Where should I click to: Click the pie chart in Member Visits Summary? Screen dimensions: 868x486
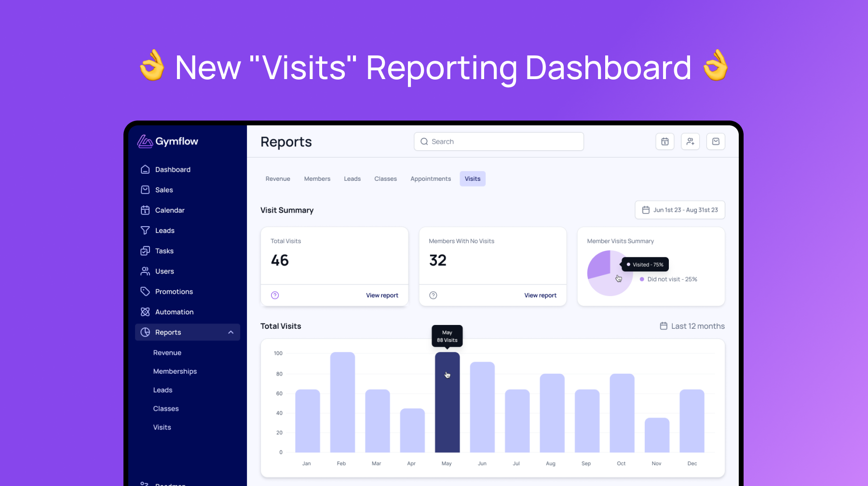(610, 273)
